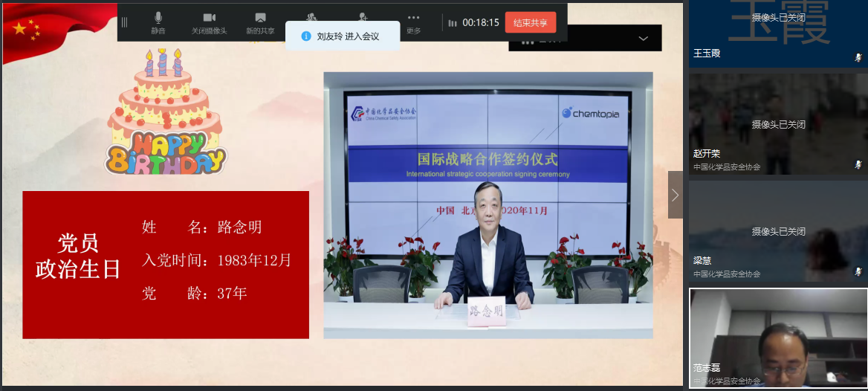Expand the black dropdown chevron panel

[x=643, y=38]
